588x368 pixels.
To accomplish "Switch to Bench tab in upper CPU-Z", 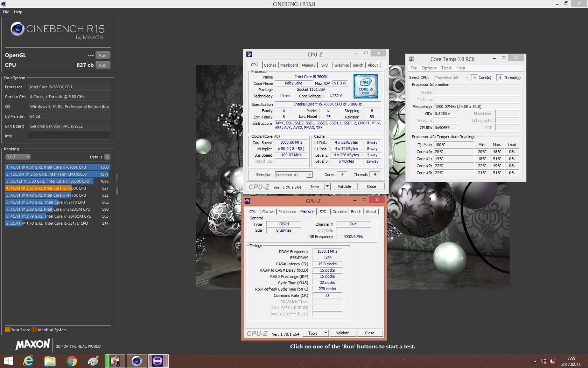I will point(358,65).
